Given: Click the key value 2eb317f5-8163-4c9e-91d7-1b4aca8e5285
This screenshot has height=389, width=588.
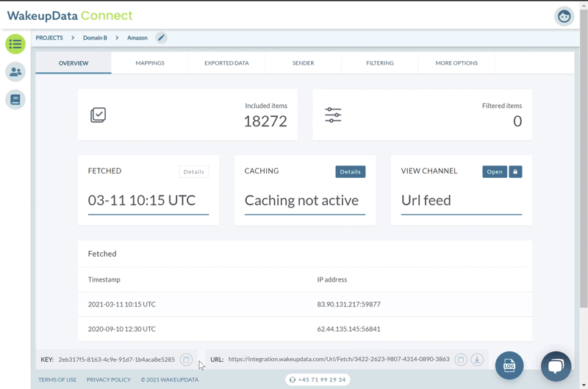Looking at the screenshot, I should 117,360.
